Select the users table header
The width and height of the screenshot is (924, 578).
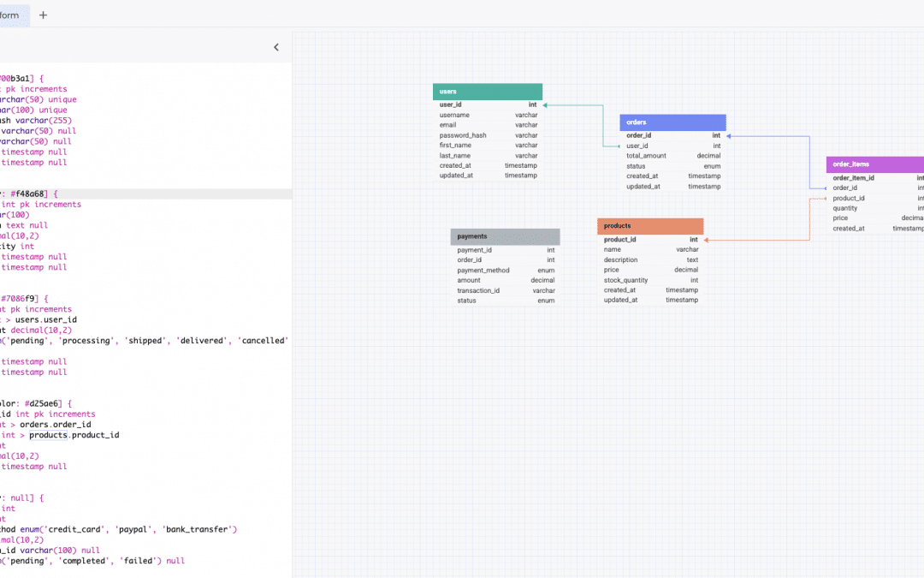(x=488, y=92)
